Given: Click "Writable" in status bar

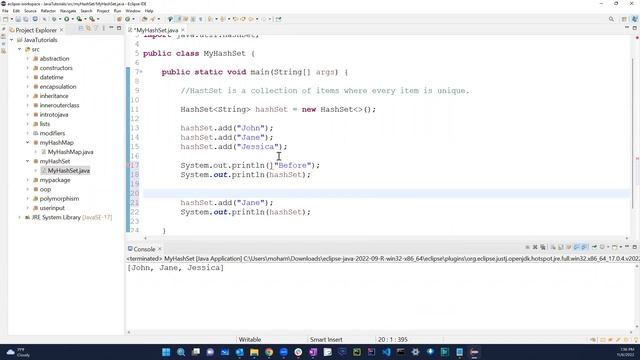Looking at the screenshot, I should [249, 339].
